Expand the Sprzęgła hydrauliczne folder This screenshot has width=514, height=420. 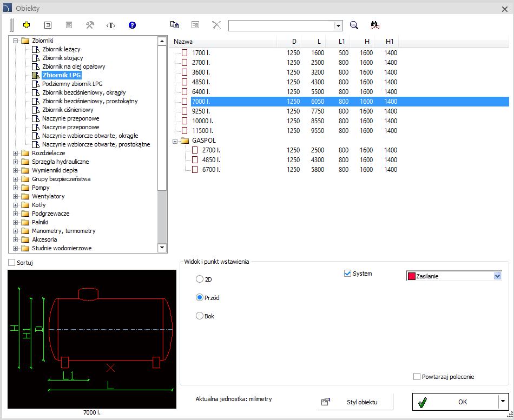[x=15, y=162]
